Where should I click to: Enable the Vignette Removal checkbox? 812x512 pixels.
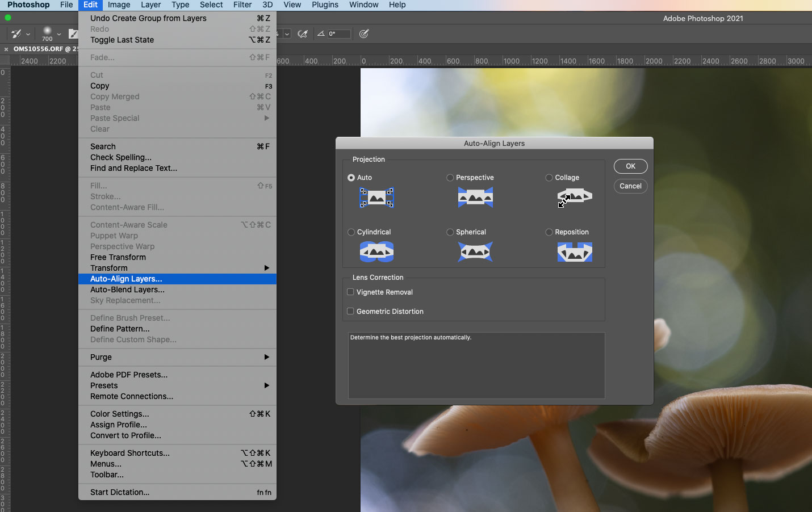coord(350,292)
